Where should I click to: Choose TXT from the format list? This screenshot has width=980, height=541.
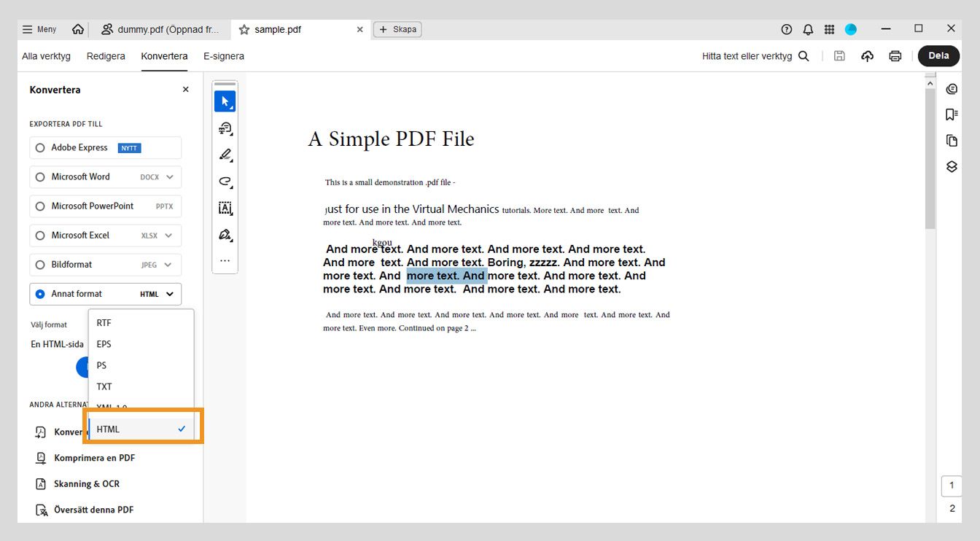(x=141, y=386)
